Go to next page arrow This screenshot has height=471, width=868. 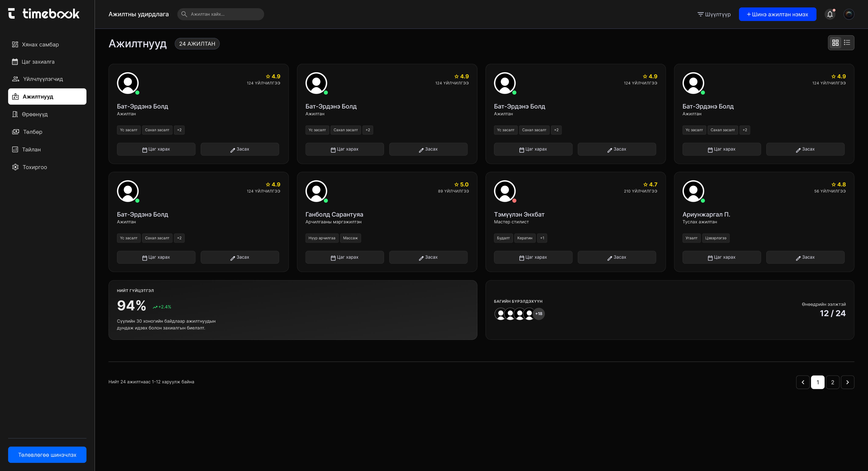847,382
